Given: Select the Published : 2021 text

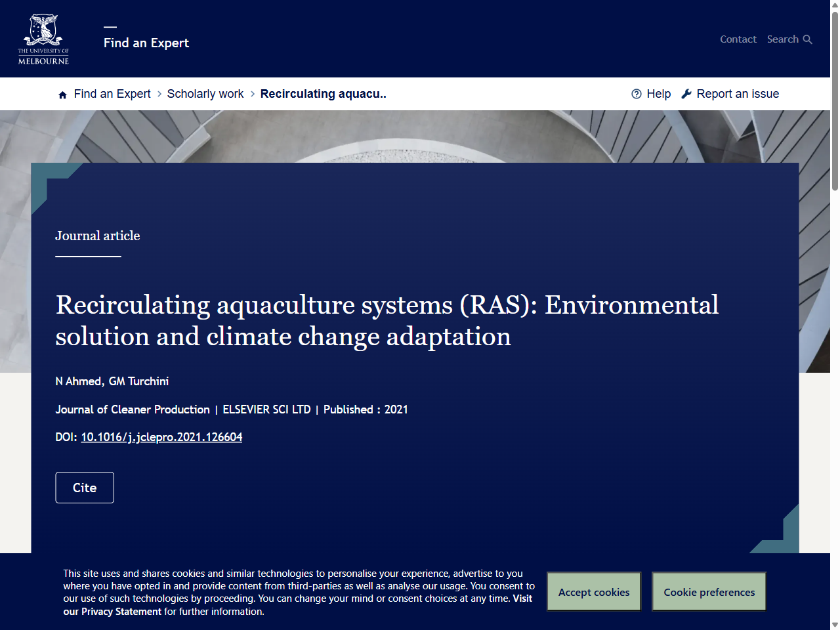Looking at the screenshot, I should [x=366, y=409].
